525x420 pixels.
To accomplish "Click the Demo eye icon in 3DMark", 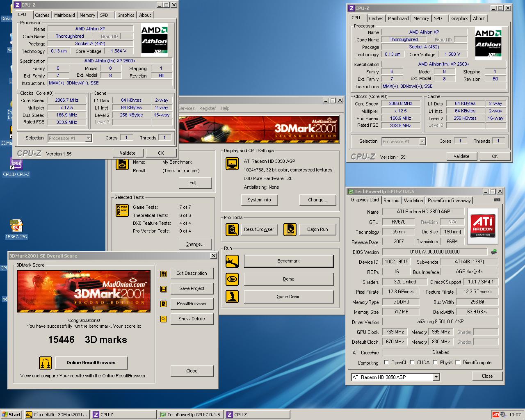I will [x=232, y=279].
